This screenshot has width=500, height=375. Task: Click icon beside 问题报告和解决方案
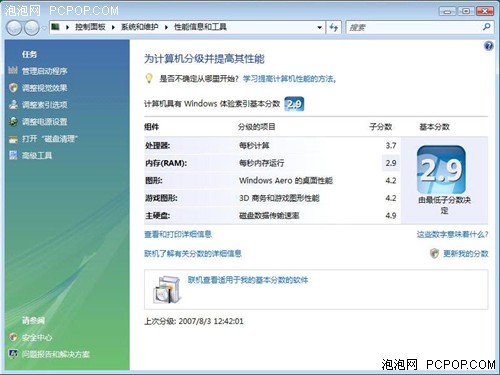pyautogui.click(x=13, y=354)
